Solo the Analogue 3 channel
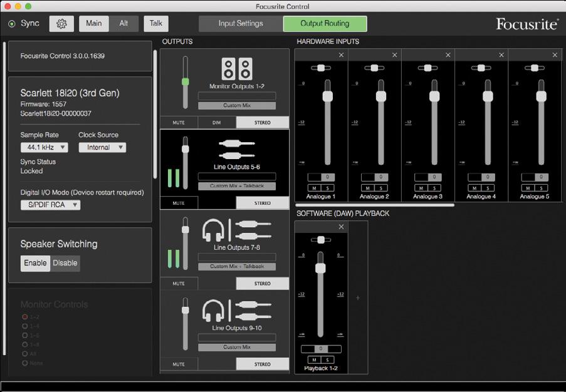 point(434,188)
